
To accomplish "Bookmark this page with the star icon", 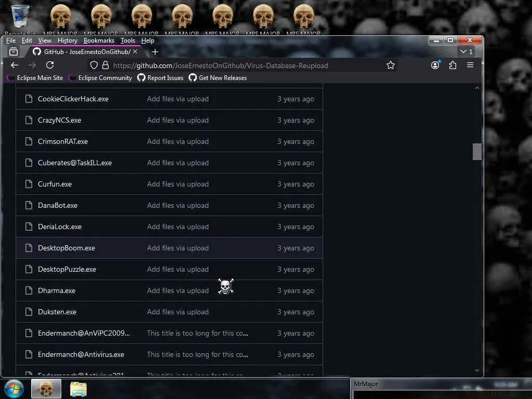I will tap(391, 65).
